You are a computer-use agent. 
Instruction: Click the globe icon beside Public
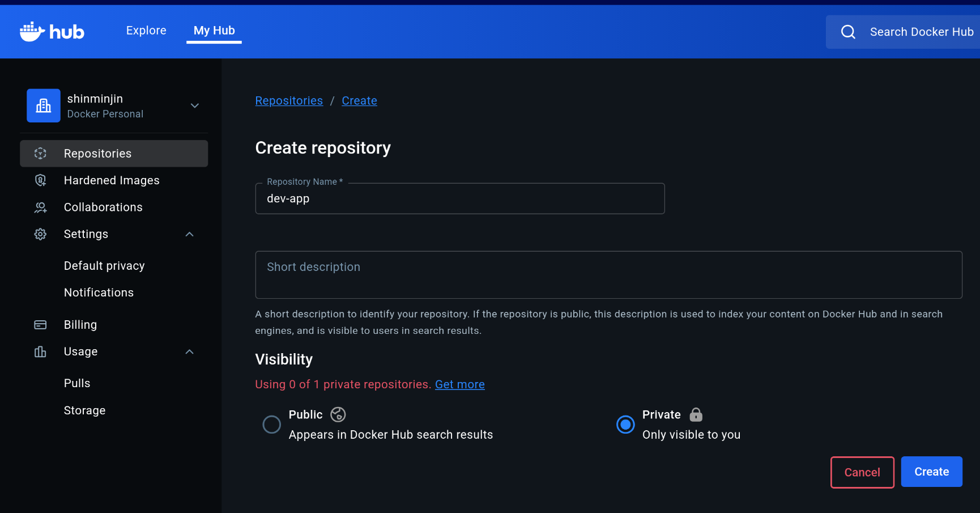(x=338, y=414)
